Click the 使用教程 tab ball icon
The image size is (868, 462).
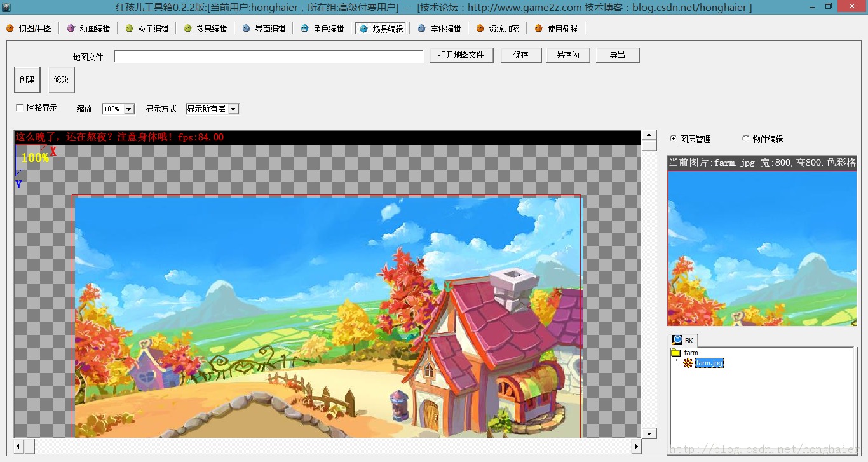538,29
